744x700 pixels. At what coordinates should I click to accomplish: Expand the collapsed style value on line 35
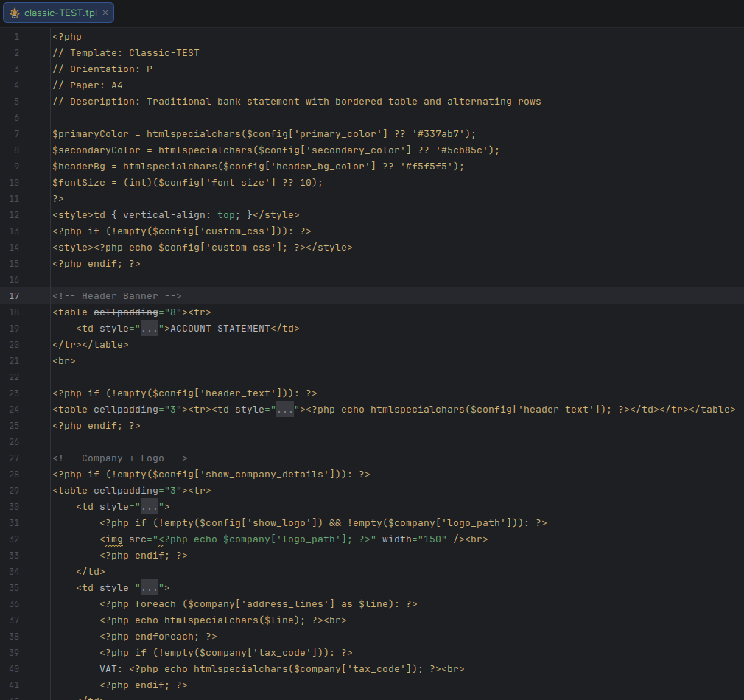(151, 587)
